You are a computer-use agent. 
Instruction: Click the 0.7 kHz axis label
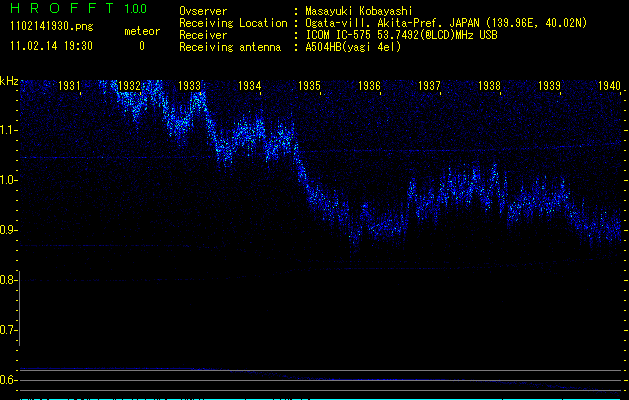tap(8, 330)
